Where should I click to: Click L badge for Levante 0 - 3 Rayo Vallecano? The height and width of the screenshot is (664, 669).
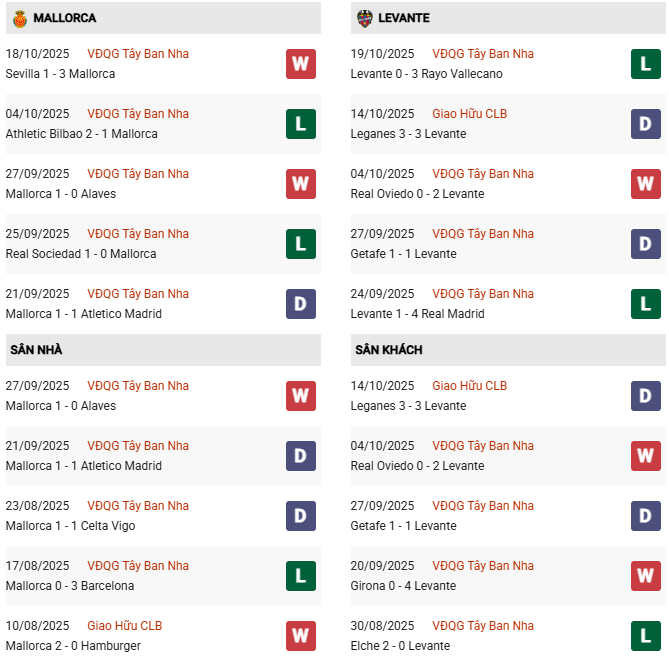tap(645, 64)
